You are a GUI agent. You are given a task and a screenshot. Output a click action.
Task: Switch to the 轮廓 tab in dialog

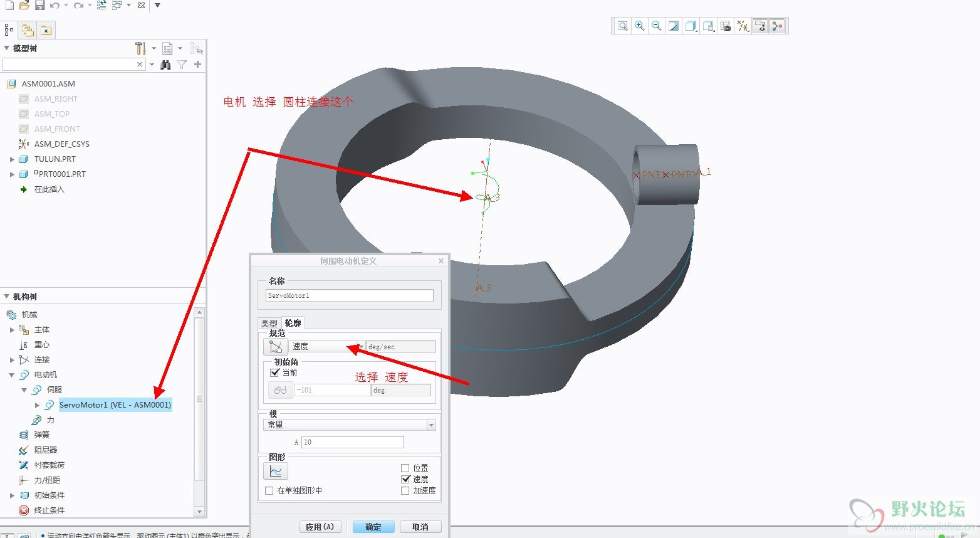pyautogui.click(x=293, y=323)
